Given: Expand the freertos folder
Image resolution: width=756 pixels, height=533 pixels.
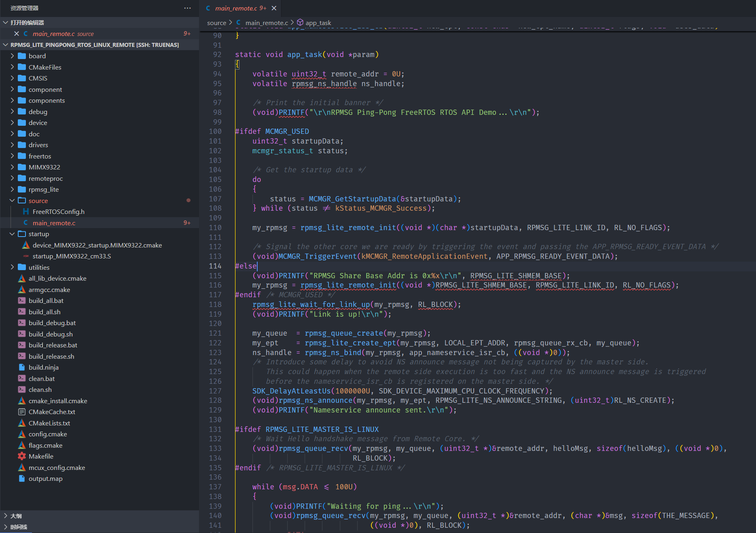Looking at the screenshot, I should [12, 156].
